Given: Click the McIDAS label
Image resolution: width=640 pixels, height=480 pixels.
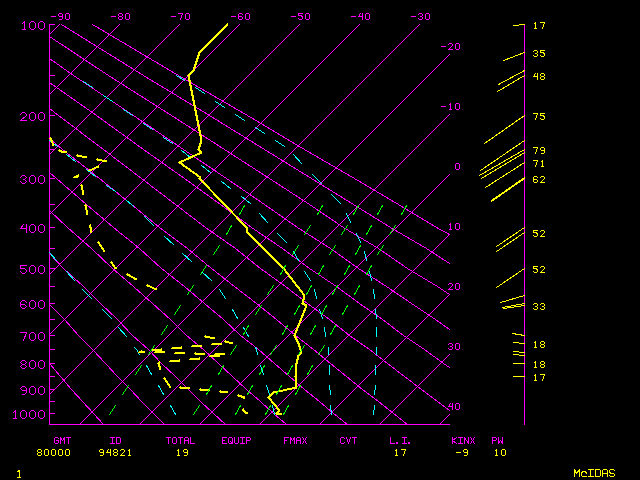Looking at the screenshot, I should click(x=593, y=472).
